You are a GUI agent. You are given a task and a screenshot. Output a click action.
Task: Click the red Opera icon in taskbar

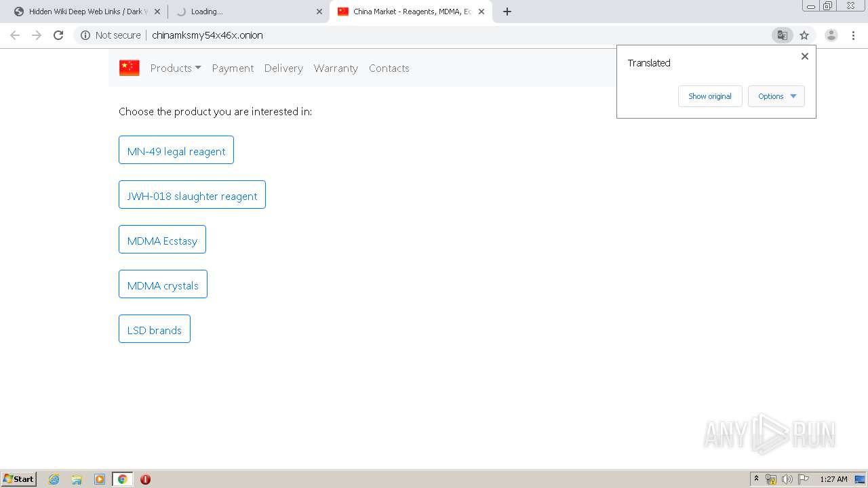[x=145, y=479]
